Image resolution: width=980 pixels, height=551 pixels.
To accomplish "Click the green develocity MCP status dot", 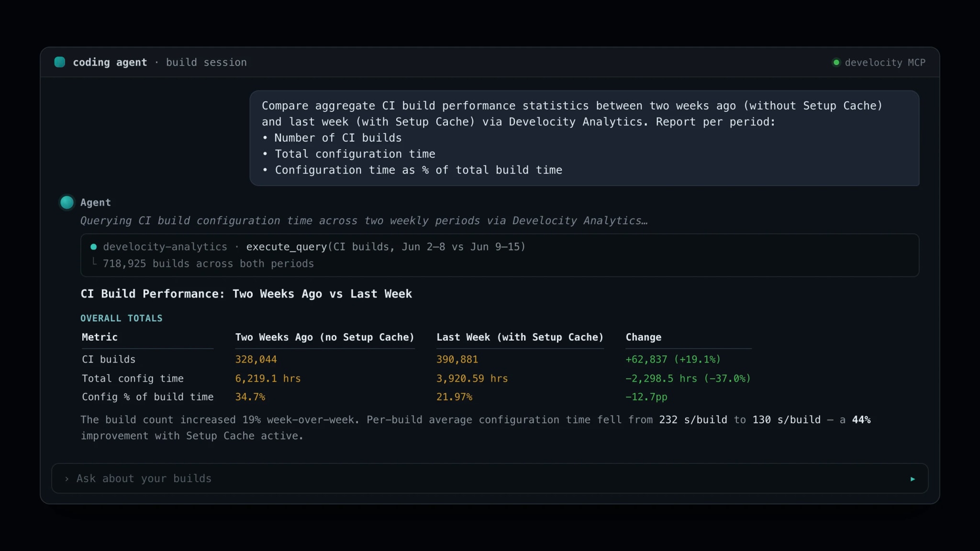I will (836, 62).
